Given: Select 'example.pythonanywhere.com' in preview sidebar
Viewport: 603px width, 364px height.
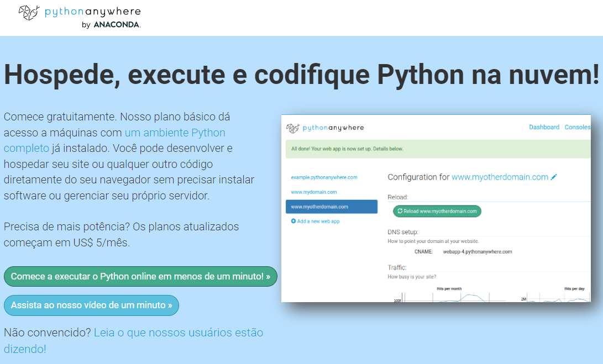Looking at the screenshot, I should click(x=324, y=177).
